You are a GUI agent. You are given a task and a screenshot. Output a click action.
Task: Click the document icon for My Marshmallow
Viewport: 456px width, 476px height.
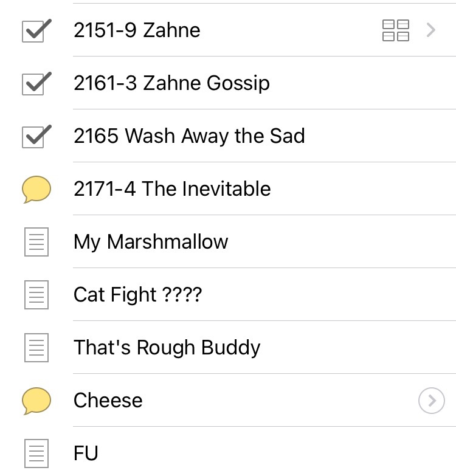(x=36, y=242)
